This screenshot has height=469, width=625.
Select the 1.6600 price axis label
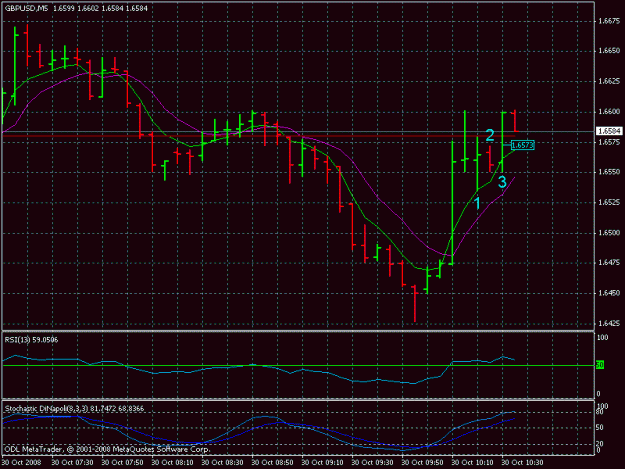(609, 112)
